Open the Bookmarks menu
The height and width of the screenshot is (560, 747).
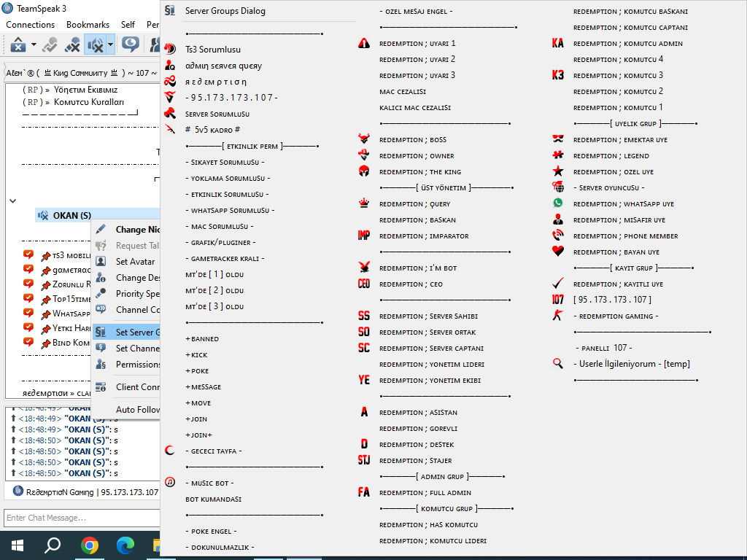pos(88,24)
